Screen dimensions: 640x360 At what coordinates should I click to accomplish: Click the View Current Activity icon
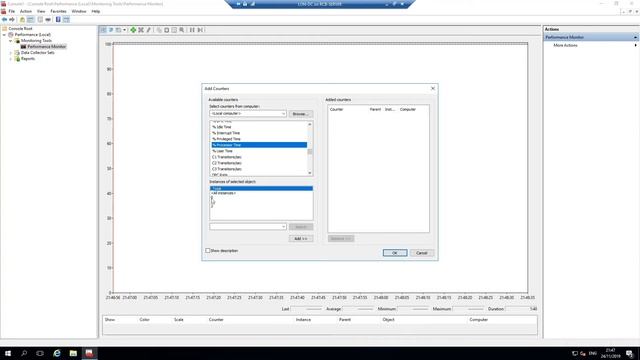point(103,30)
